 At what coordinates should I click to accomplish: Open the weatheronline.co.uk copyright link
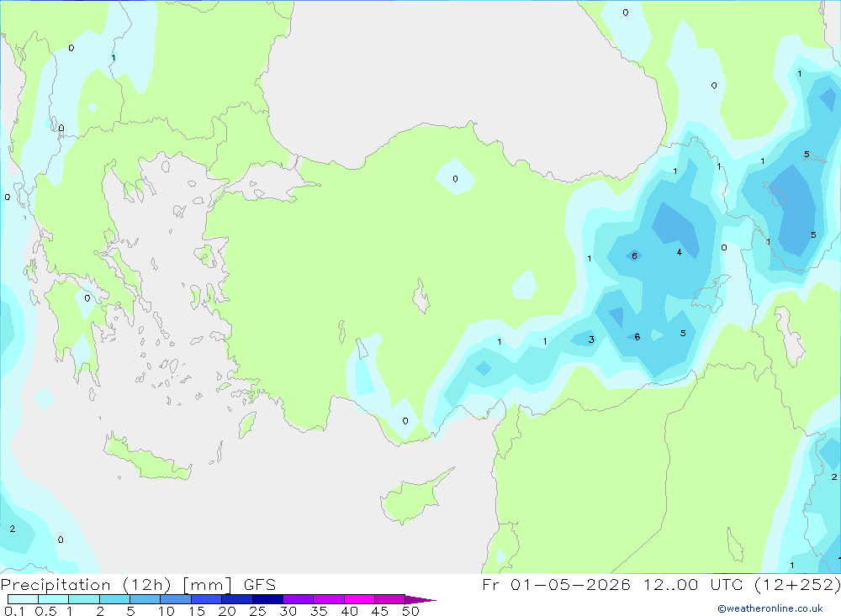pos(770,608)
